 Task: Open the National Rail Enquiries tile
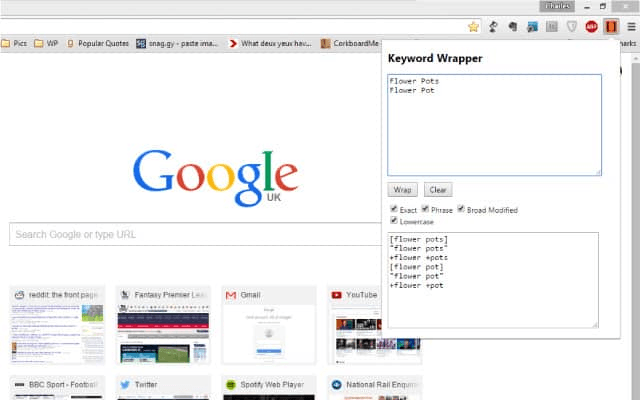click(375, 388)
